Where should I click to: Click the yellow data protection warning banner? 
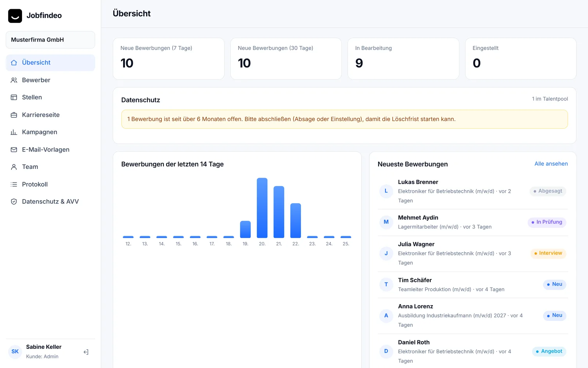(x=344, y=119)
